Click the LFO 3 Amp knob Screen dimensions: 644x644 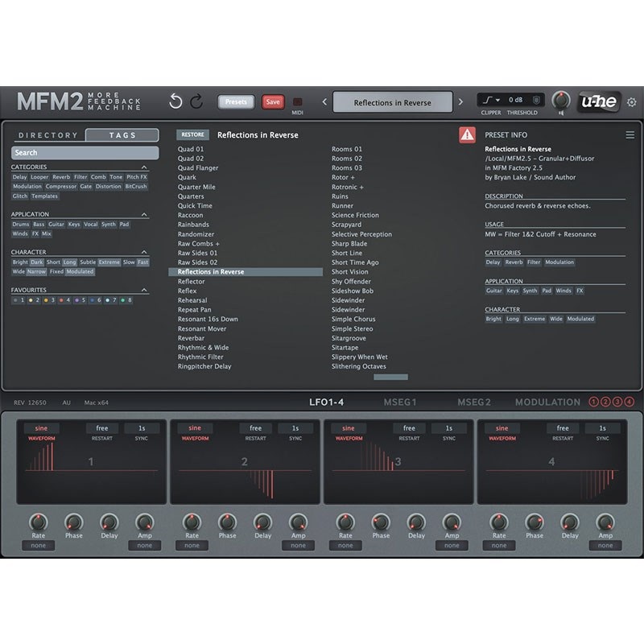click(x=452, y=522)
